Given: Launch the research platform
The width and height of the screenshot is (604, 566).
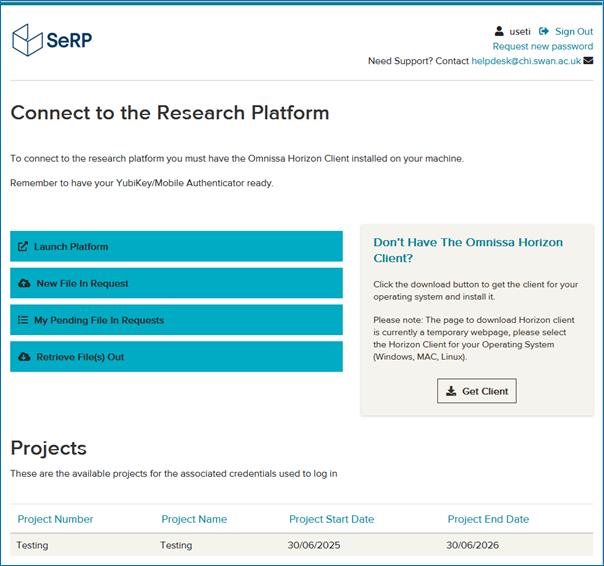Looking at the screenshot, I should click(x=176, y=246).
